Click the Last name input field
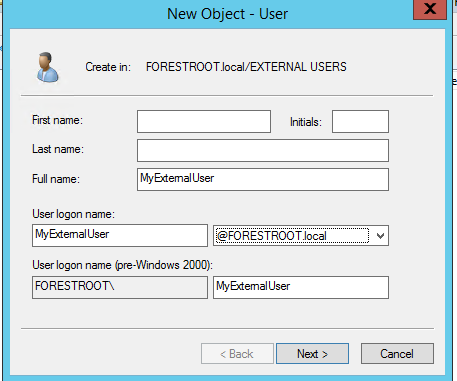The width and height of the screenshot is (457, 381). coord(263,151)
